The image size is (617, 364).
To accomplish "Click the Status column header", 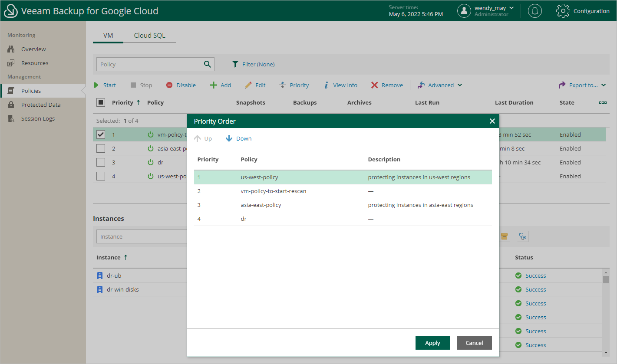I will pyautogui.click(x=524, y=257).
